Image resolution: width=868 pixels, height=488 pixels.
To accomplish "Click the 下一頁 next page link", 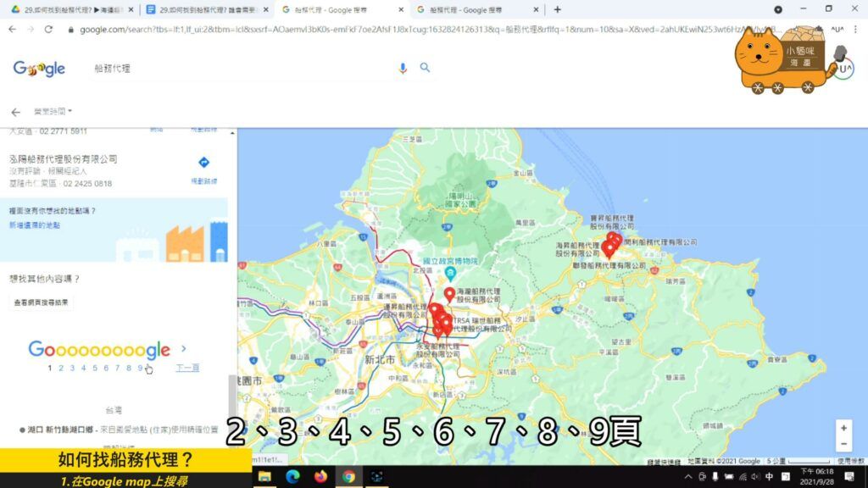I will (x=187, y=368).
